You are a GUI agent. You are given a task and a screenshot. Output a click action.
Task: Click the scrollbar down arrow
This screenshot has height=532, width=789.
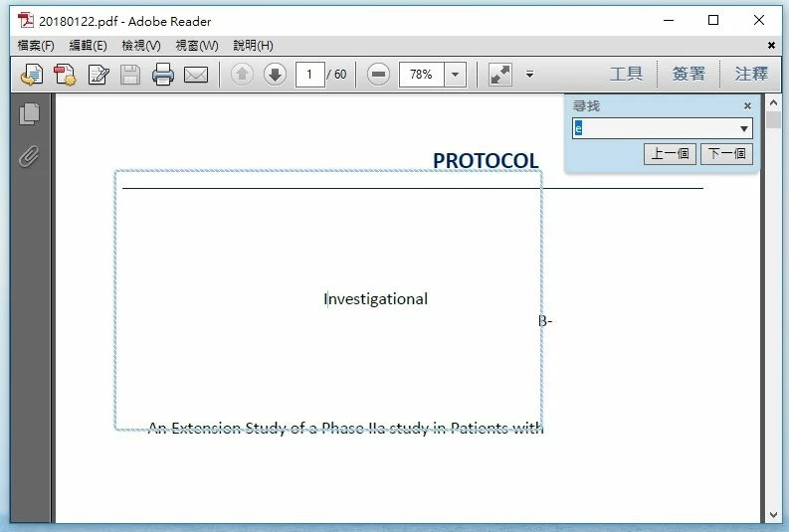coord(773,515)
